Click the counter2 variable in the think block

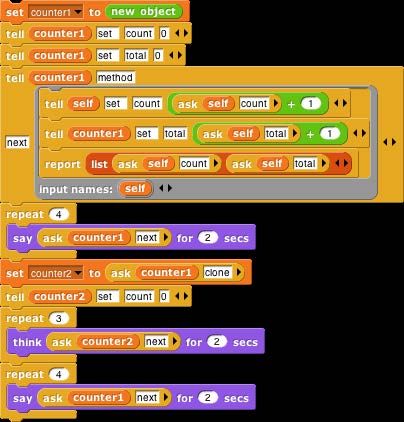tap(107, 342)
